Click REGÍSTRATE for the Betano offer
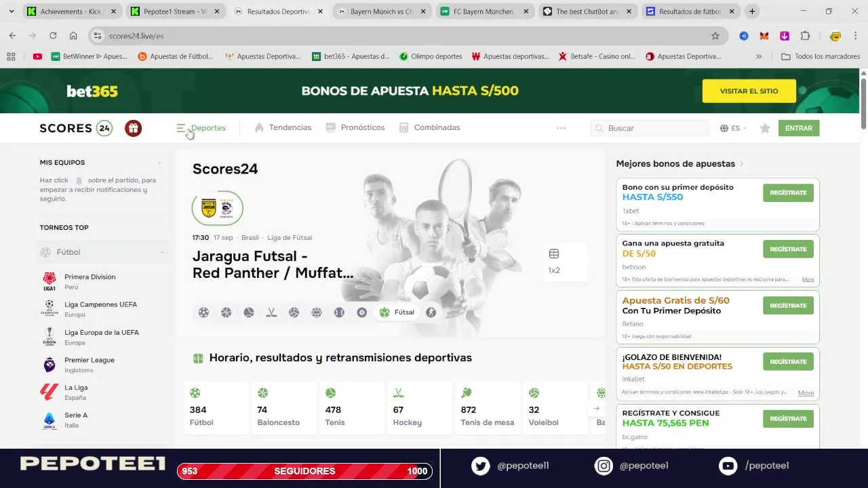This screenshot has width=868, height=488. [788, 305]
